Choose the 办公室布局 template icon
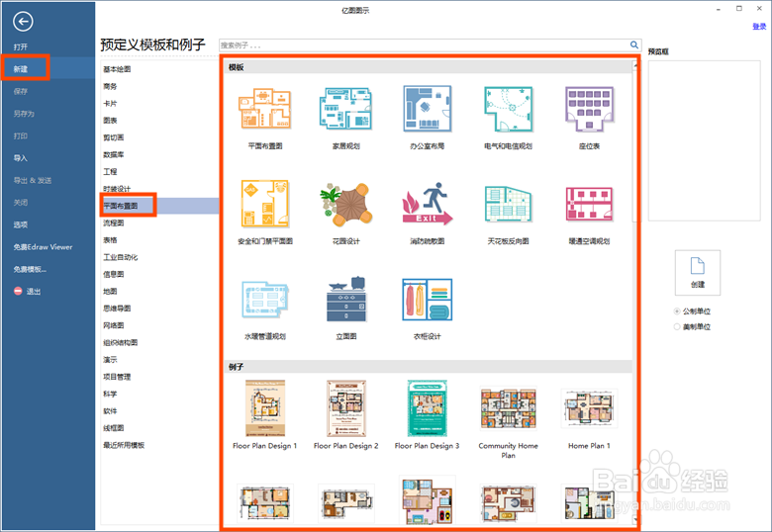The height and width of the screenshot is (532, 772). pos(427,108)
